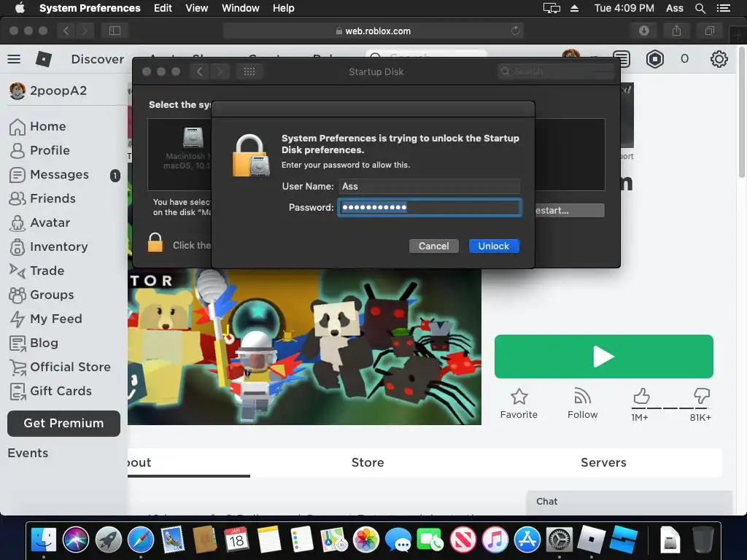Open Roblox settings gear icon

(x=719, y=59)
